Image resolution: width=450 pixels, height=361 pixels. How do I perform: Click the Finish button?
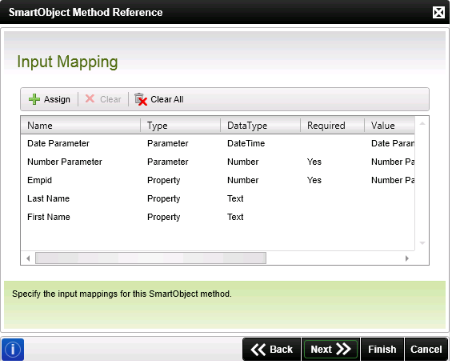tap(382, 349)
